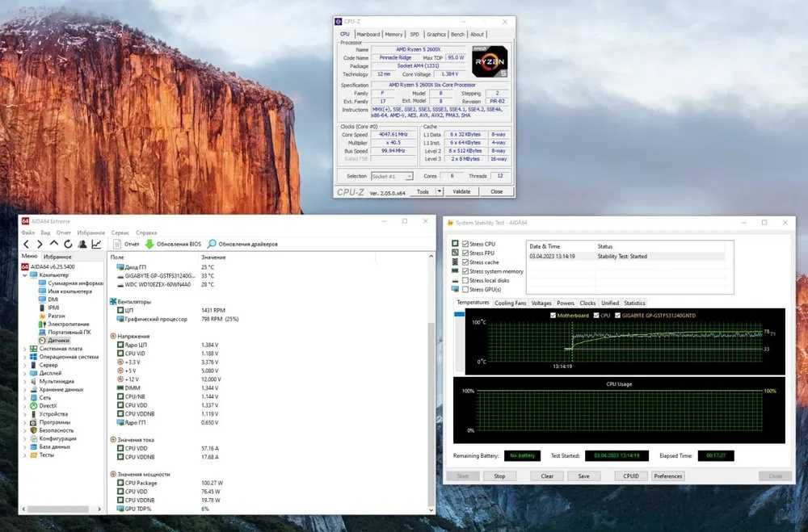808x532 pixels.
Task: Select DirectX item in AIDA64 tree
Action: pyautogui.click(x=48, y=406)
